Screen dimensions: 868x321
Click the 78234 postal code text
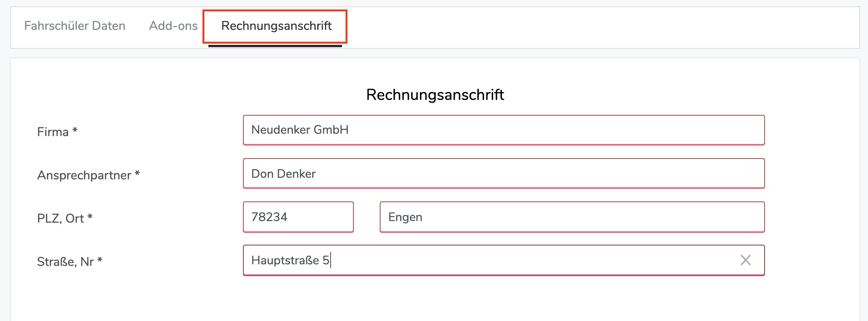[x=269, y=217]
